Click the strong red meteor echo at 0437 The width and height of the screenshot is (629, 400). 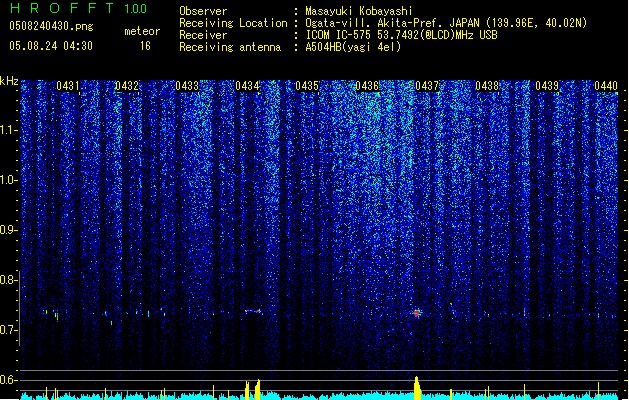pos(417,313)
